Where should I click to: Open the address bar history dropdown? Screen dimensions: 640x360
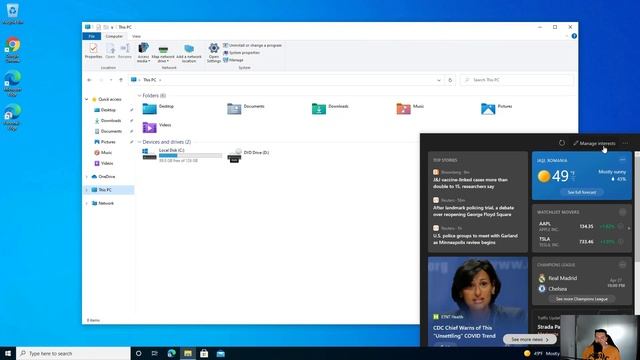[439, 80]
